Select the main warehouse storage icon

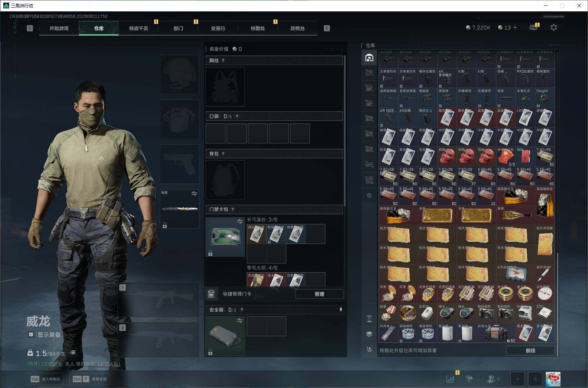click(x=369, y=58)
